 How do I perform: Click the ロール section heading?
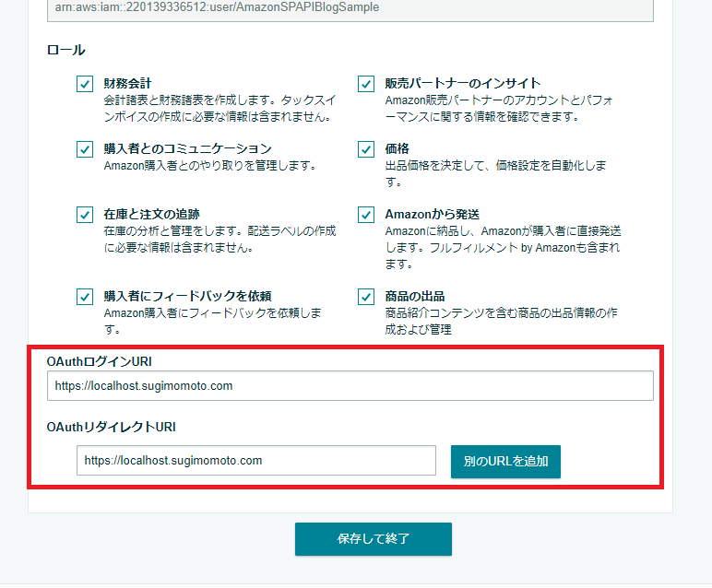[x=66, y=50]
